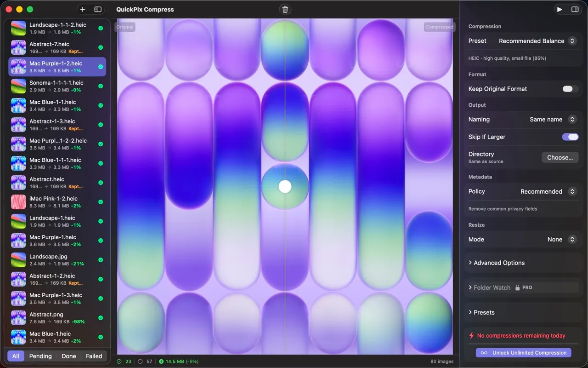The image size is (588, 368).
Task: Start compression with the play icon
Action: 560,9
